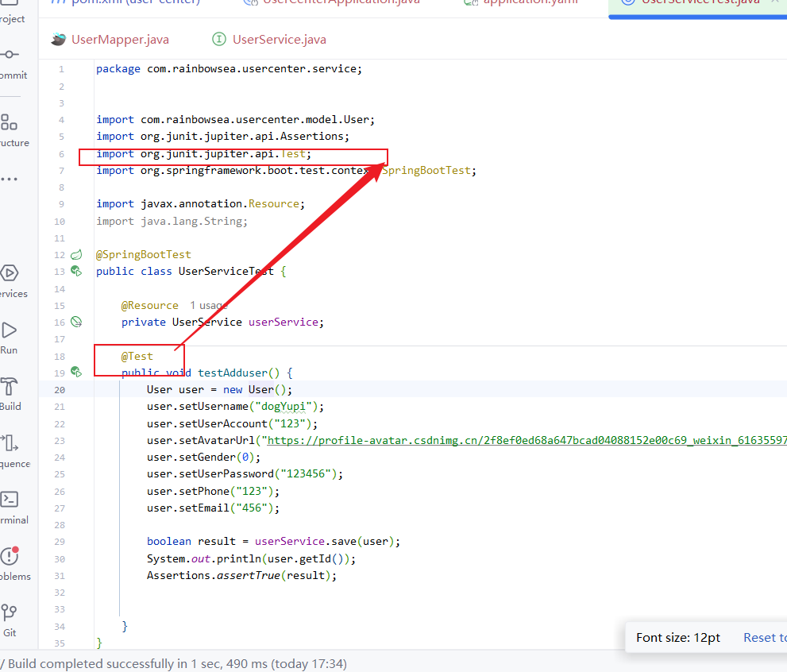Open the Git tool window
This screenshot has width=787, height=672.
coord(10,612)
